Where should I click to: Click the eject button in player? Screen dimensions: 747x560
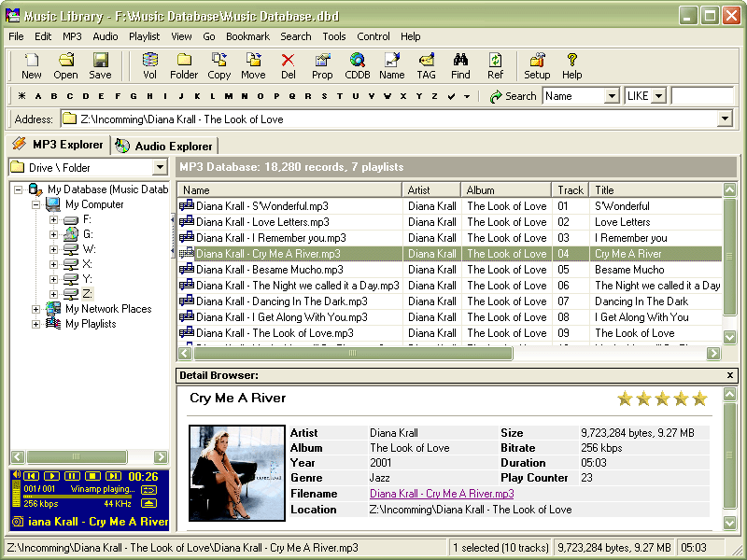(x=148, y=504)
